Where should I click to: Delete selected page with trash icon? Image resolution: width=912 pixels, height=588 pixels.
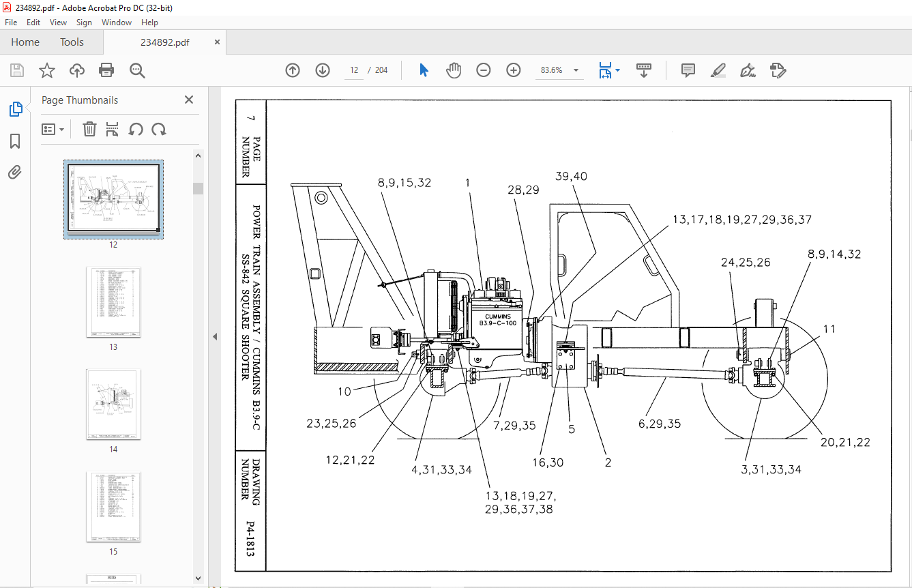89,129
